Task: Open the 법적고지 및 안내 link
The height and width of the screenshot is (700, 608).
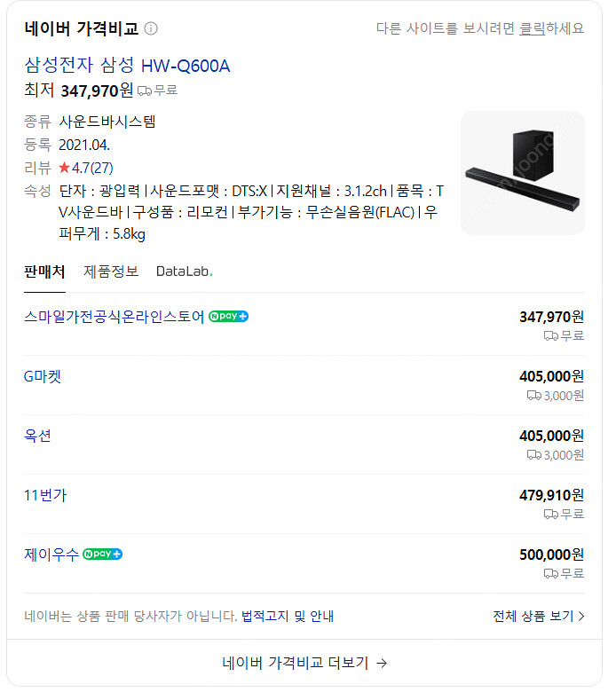Action: [288, 616]
